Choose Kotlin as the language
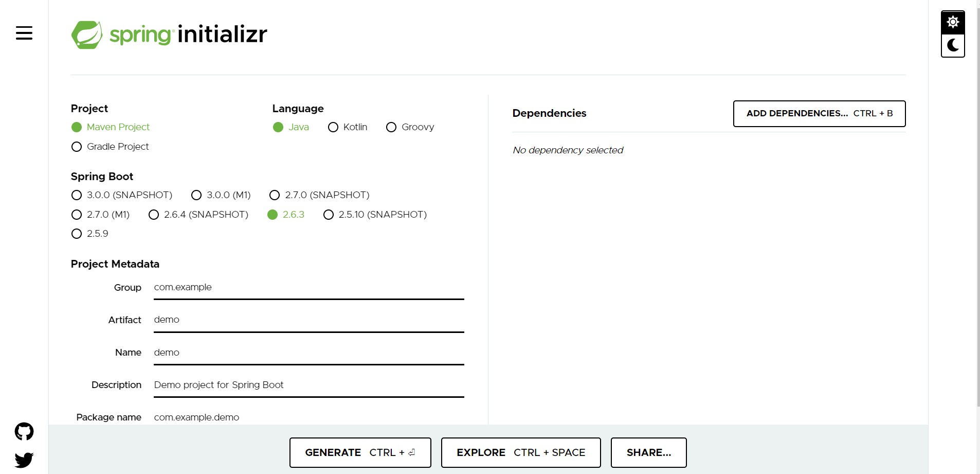This screenshot has width=980, height=474. (348, 127)
